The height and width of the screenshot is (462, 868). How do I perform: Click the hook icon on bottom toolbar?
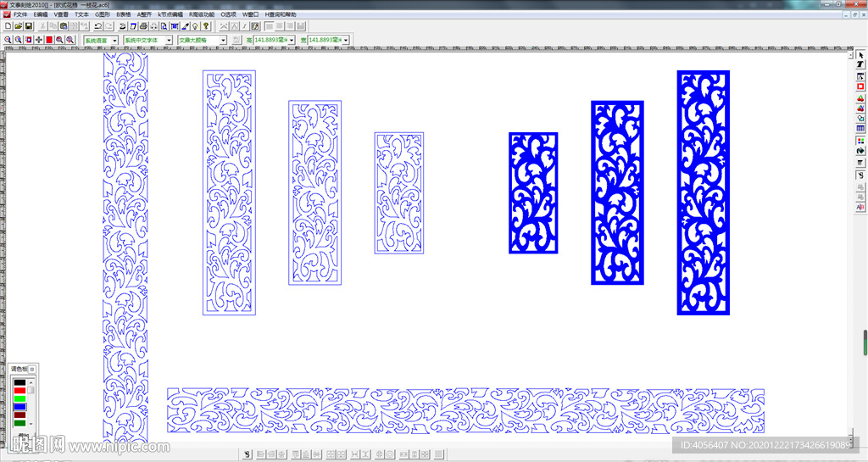pyautogui.click(x=248, y=454)
